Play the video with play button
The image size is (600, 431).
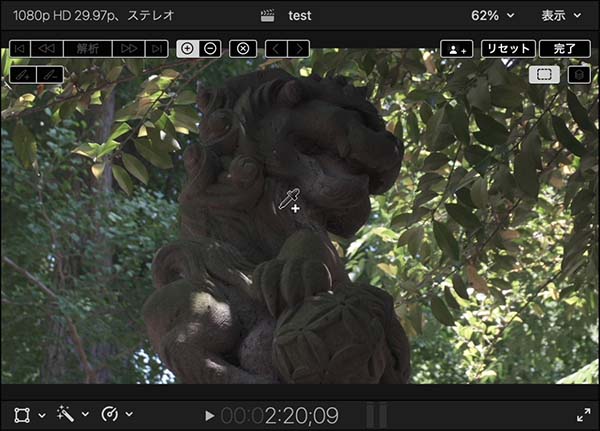coord(209,416)
